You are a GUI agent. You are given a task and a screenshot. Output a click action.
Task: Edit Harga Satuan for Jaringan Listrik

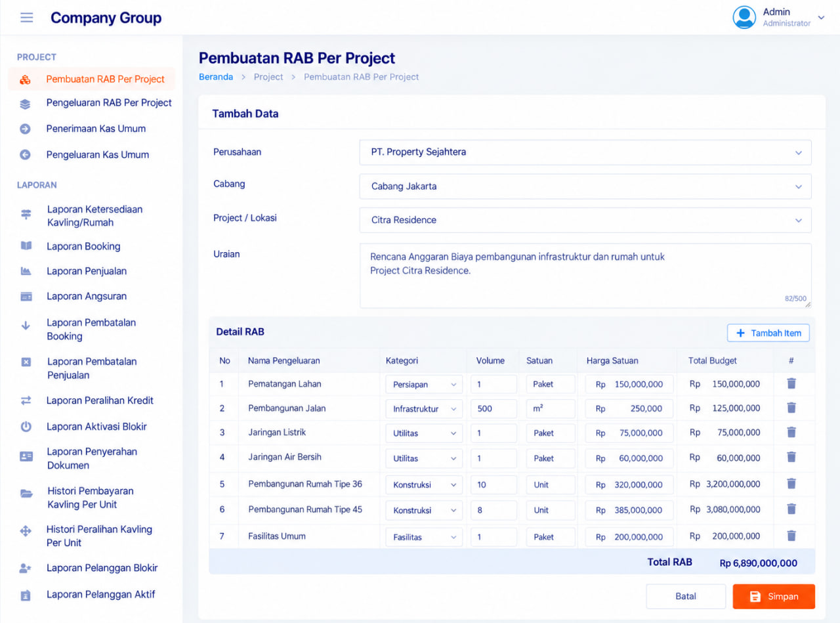click(x=629, y=433)
